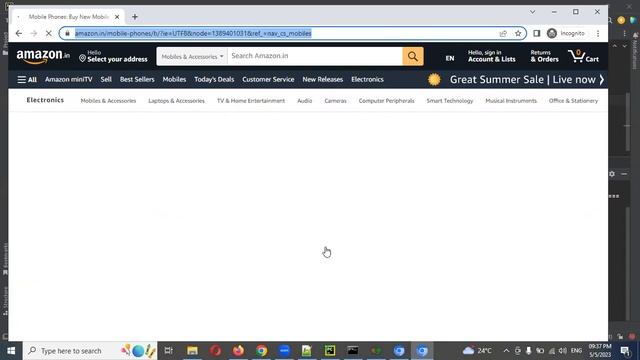The width and height of the screenshot is (640, 360).
Task: Open TV & Home Entertainment category
Action: point(251,101)
